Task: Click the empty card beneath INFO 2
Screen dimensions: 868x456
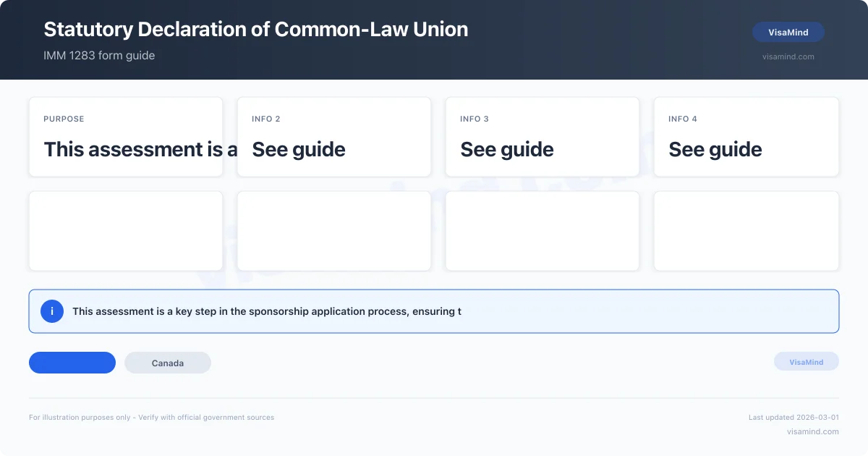Action: pyautogui.click(x=334, y=231)
